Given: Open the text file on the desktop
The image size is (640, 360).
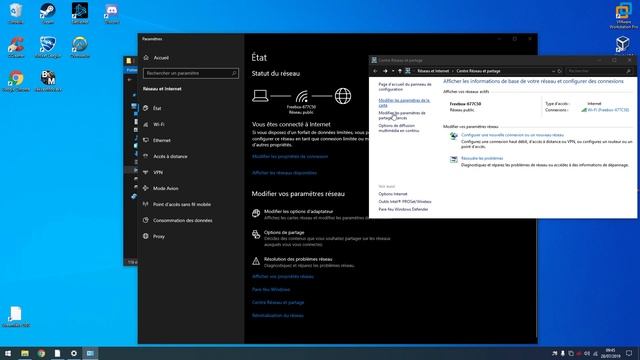Looking at the screenshot, I should pos(16,317).
